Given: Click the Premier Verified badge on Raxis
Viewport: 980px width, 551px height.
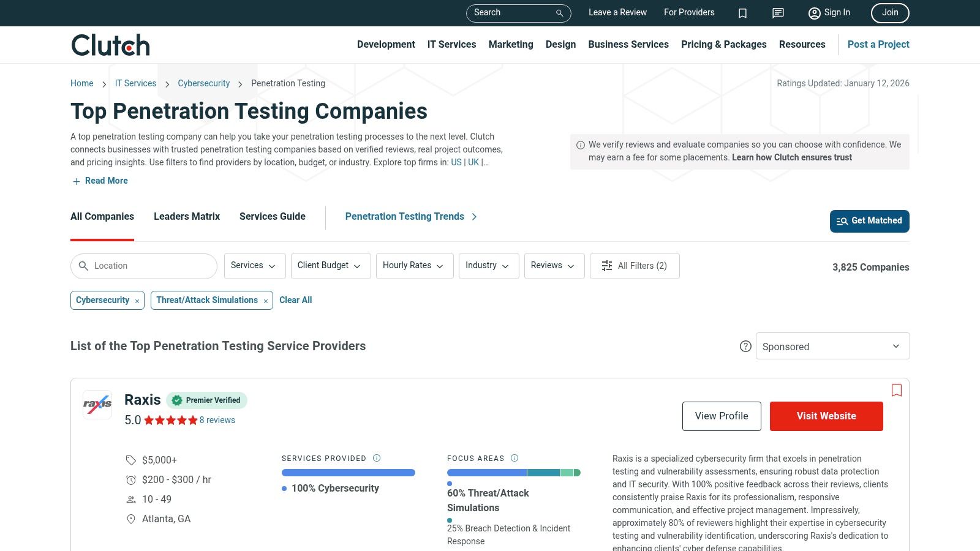Looking at the screenshot, I should (x=206, y=400).
